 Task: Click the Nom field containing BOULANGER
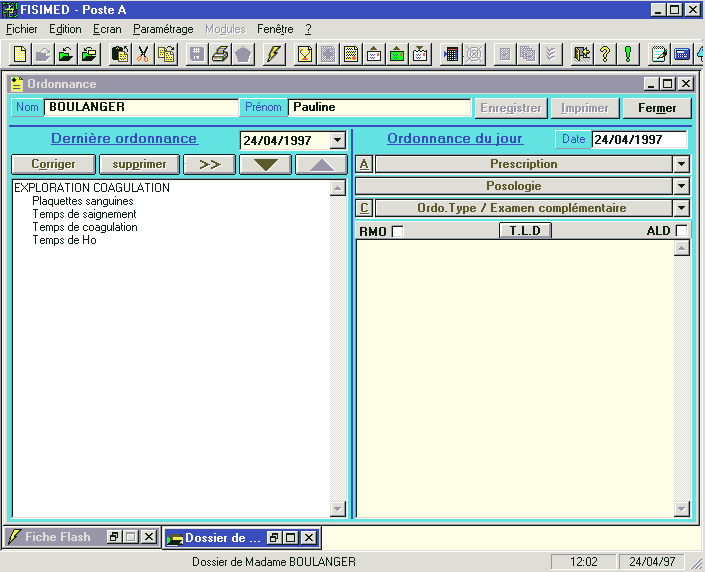pos(141,107)
